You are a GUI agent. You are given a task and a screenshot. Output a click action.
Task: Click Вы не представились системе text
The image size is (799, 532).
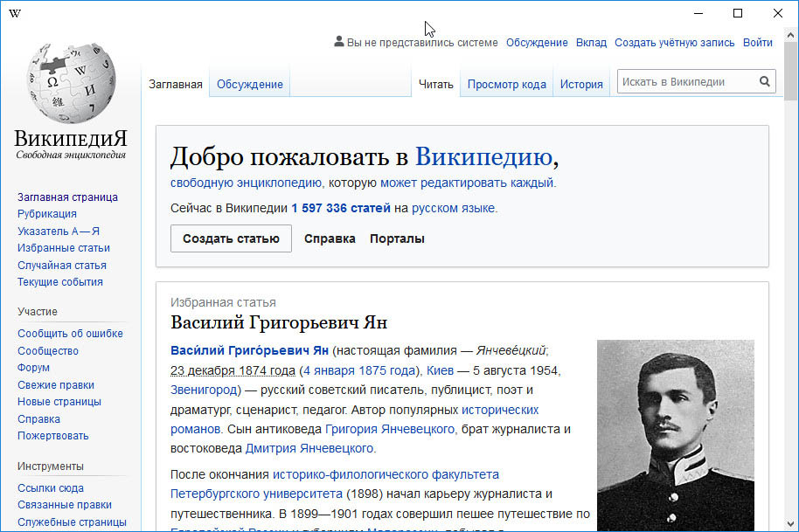click(x=422, y=43)
